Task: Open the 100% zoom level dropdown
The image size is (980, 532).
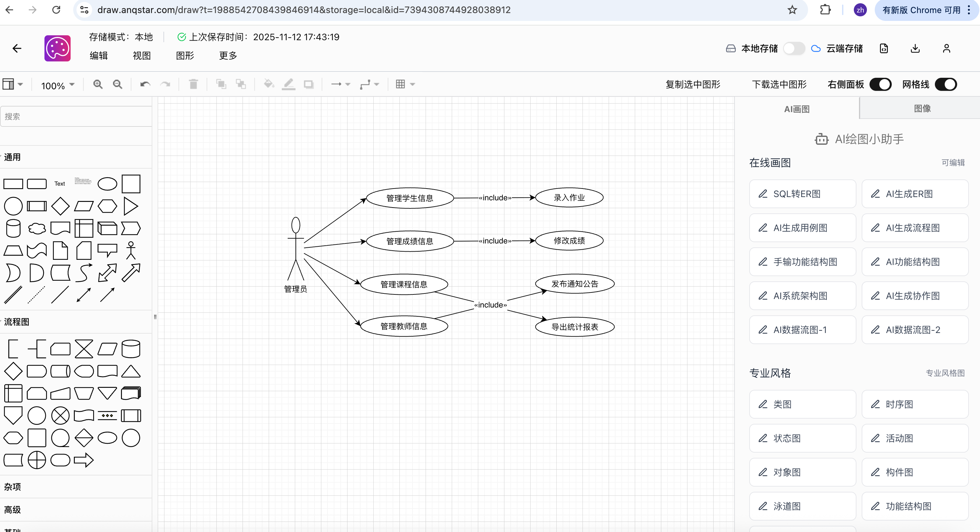Action: [58, 85]
